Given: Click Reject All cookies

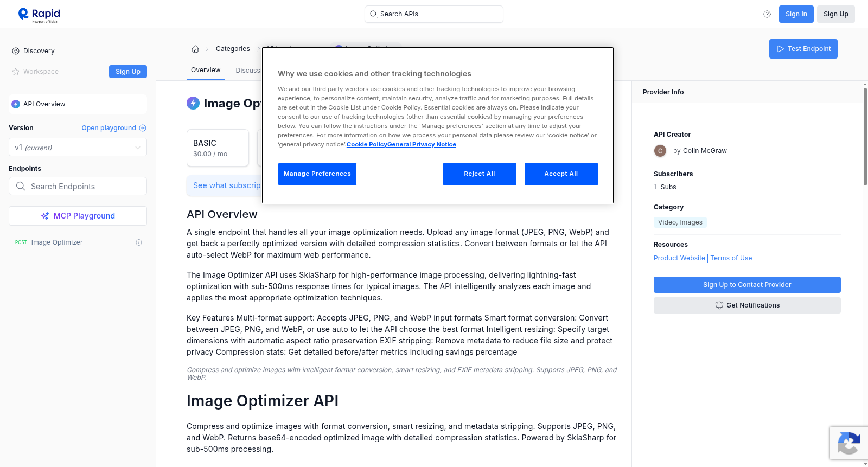Looking at the screenshot, I should [x=480, y=174].
